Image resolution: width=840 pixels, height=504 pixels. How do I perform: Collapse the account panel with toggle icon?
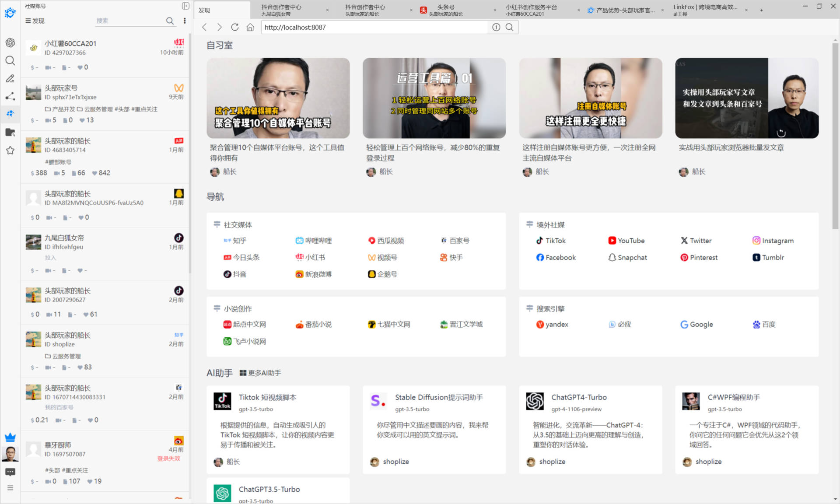pos(185,6)
